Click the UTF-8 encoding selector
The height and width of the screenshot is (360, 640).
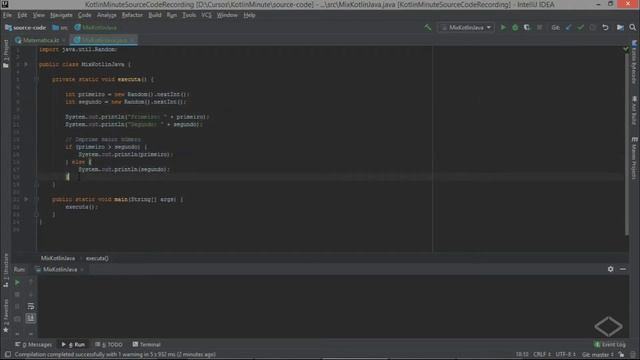tap(565, 354)
